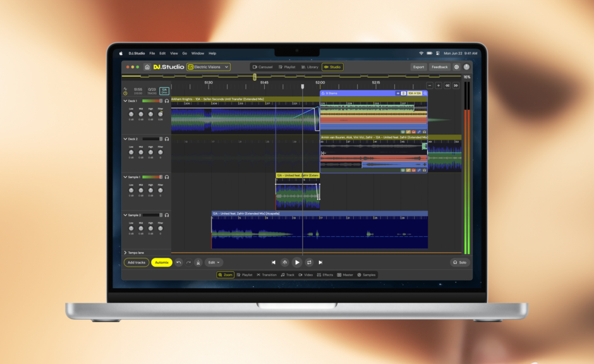Open the Edit dropdown menu
The height and width of the screenshot is (364, 594).
(x=213, y=262)
